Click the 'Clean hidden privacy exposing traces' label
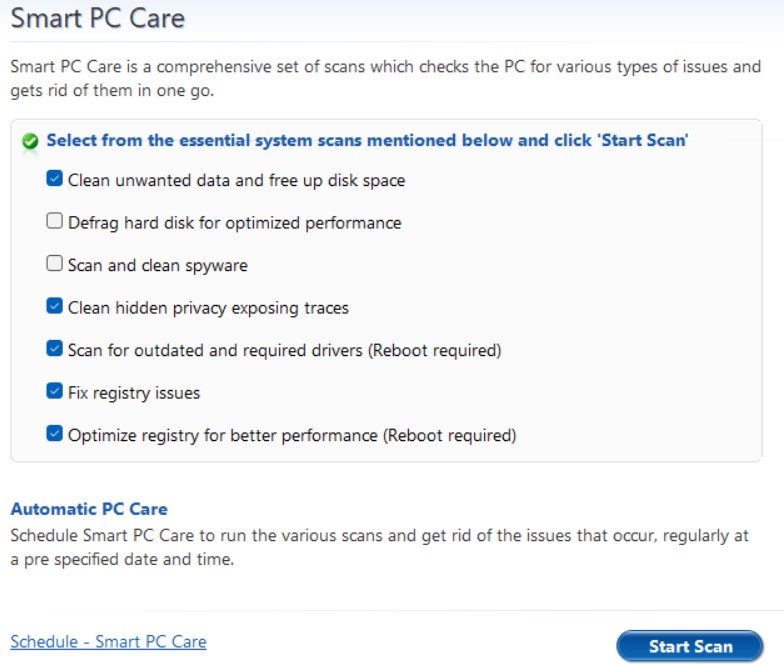784x664 pixels. point(208,308)
